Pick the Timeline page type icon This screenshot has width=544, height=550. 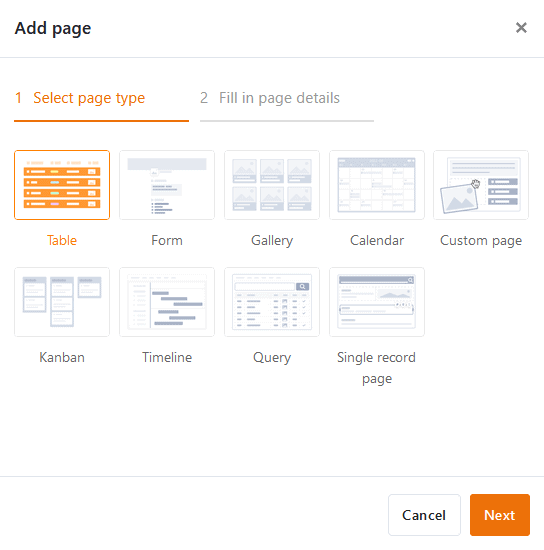tap(167, 302)
